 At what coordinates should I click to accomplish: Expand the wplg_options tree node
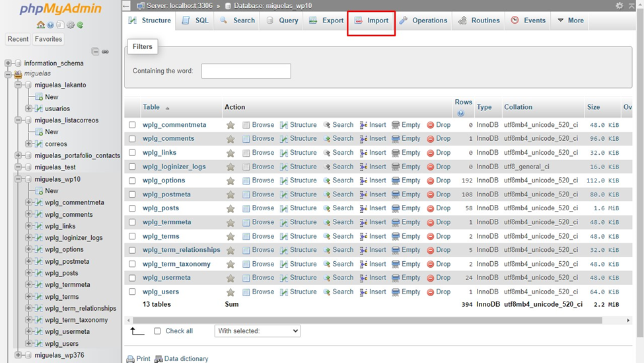coord(28,249)
